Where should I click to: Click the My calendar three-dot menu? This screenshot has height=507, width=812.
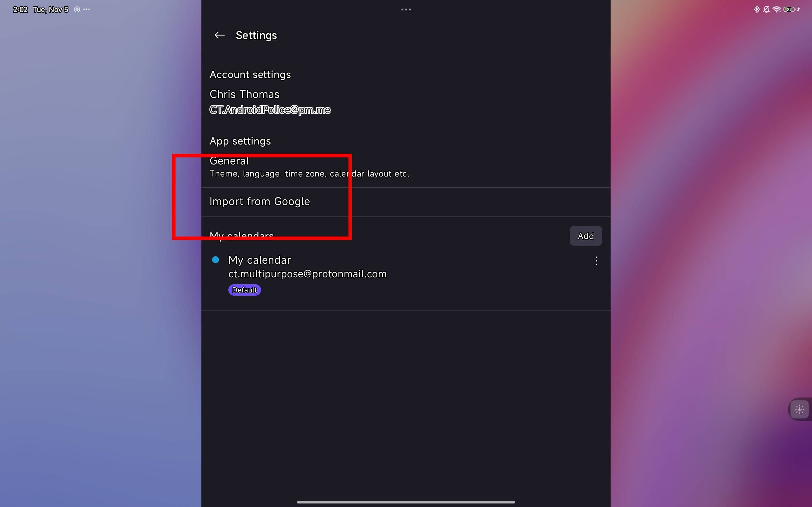click(596, 261)
